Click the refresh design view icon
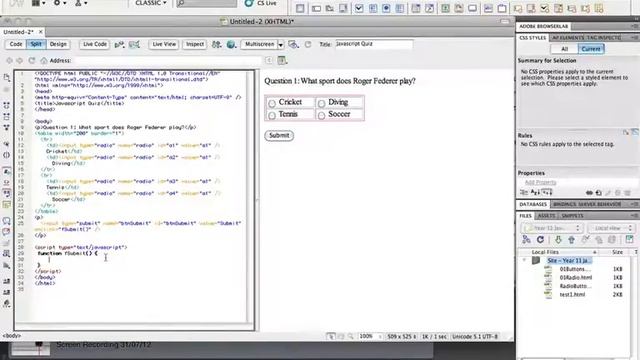This screenshot has height=360, width=640. coord(308,44)
